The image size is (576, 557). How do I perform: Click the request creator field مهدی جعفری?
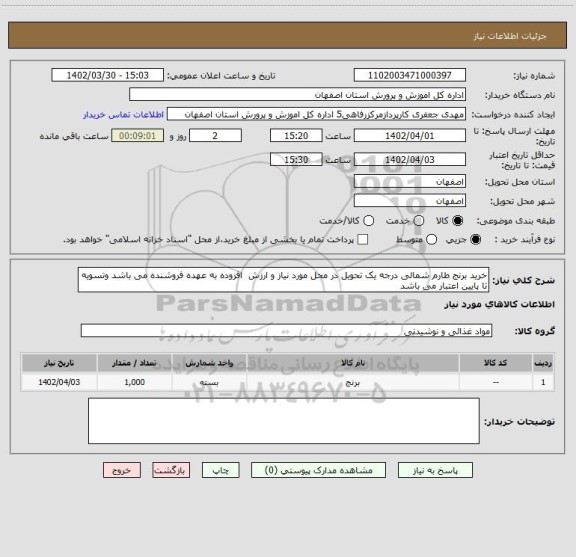coord(316,115)
